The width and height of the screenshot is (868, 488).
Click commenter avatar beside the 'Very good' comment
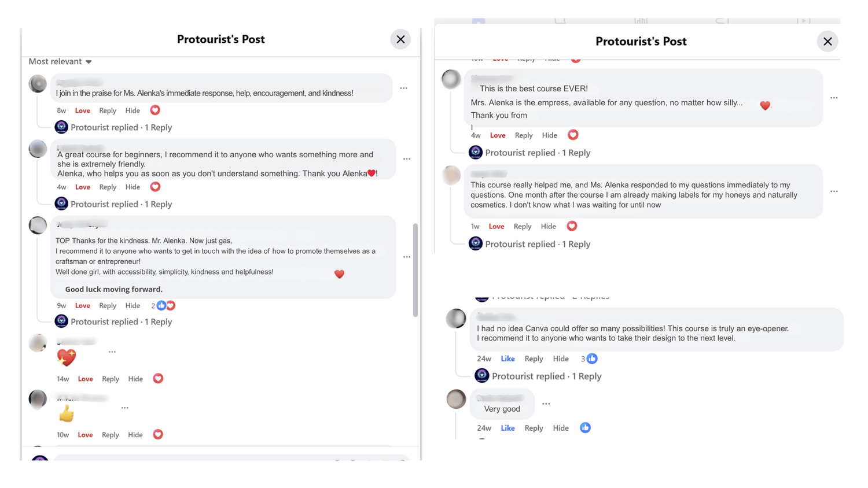456,399
